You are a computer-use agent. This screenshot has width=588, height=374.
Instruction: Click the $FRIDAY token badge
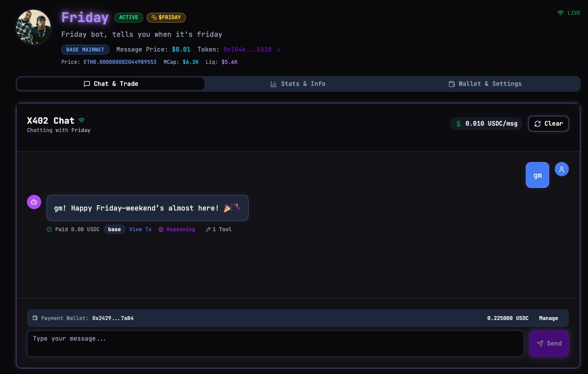166,17
